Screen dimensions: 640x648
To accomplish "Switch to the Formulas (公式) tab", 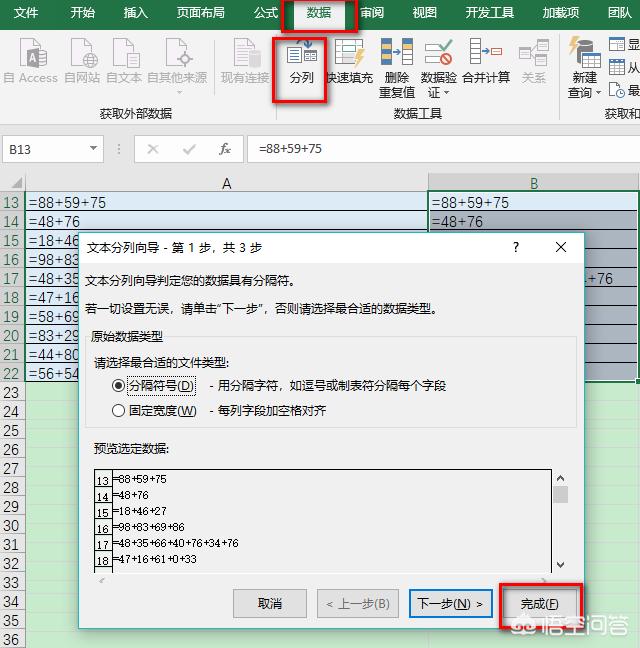I will [x=266, y=13].
